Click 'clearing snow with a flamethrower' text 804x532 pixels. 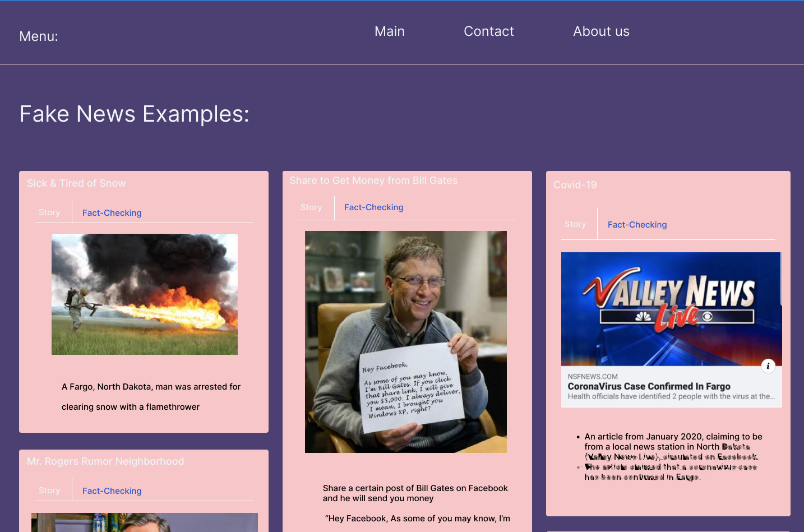click(131, 407)
